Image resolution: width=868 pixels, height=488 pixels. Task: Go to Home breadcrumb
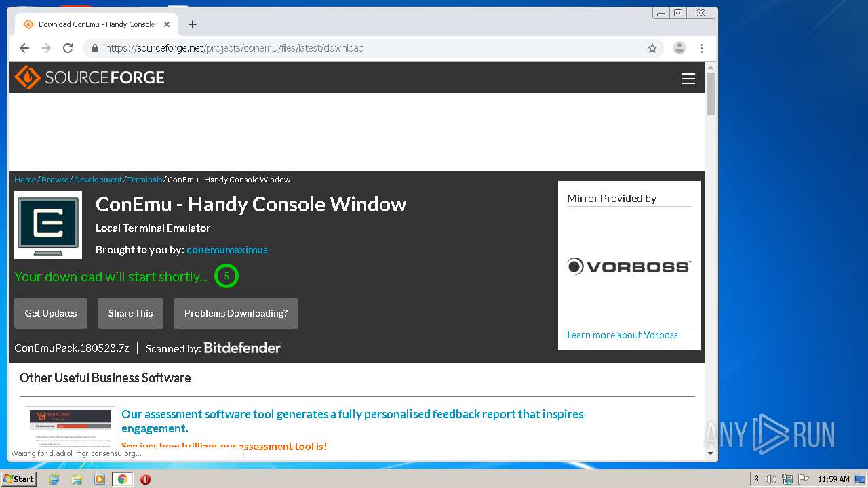[25, 180]
